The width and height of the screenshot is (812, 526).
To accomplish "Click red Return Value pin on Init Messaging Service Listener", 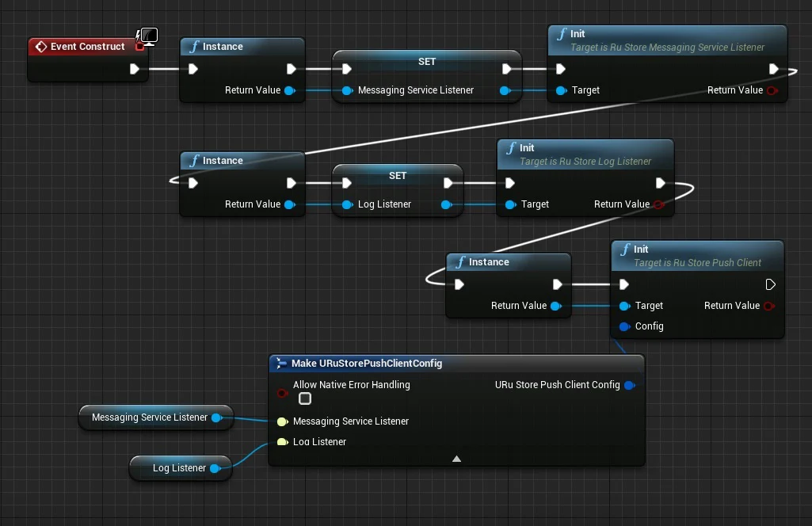I will (772, 90).
